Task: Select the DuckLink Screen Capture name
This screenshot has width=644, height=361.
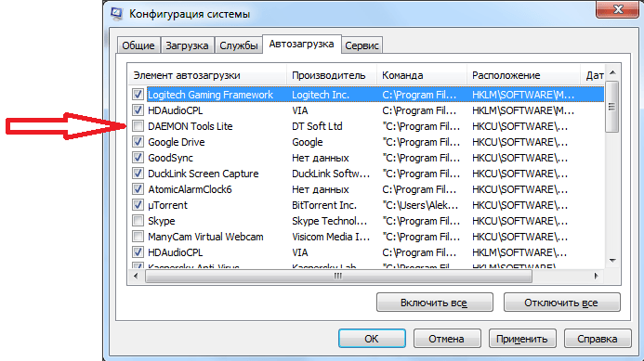Action: tap(204, 174)
